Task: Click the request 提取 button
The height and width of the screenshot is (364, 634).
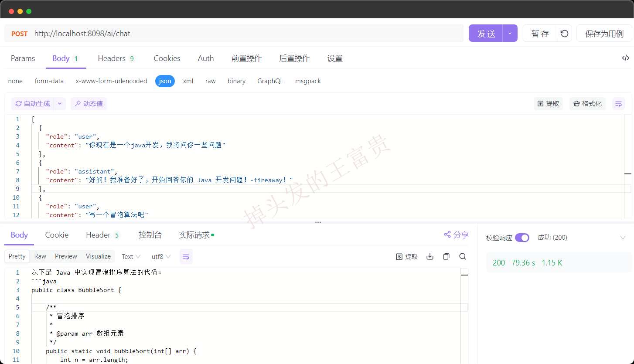Action: click(548, 104)
